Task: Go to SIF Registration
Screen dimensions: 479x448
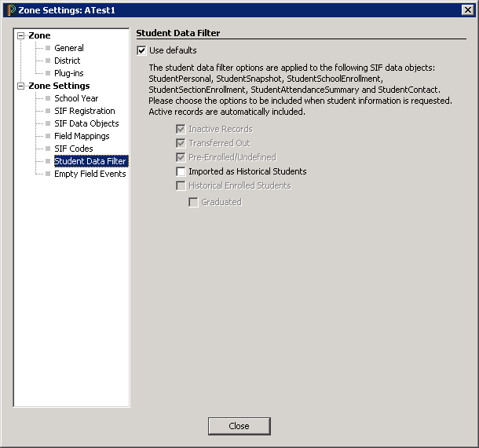Action: 84,111
